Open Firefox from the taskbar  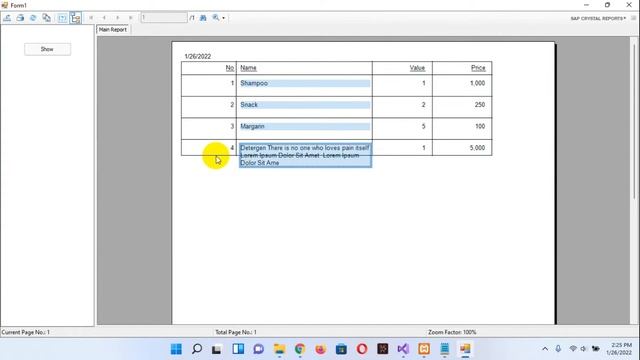(320, 349)
